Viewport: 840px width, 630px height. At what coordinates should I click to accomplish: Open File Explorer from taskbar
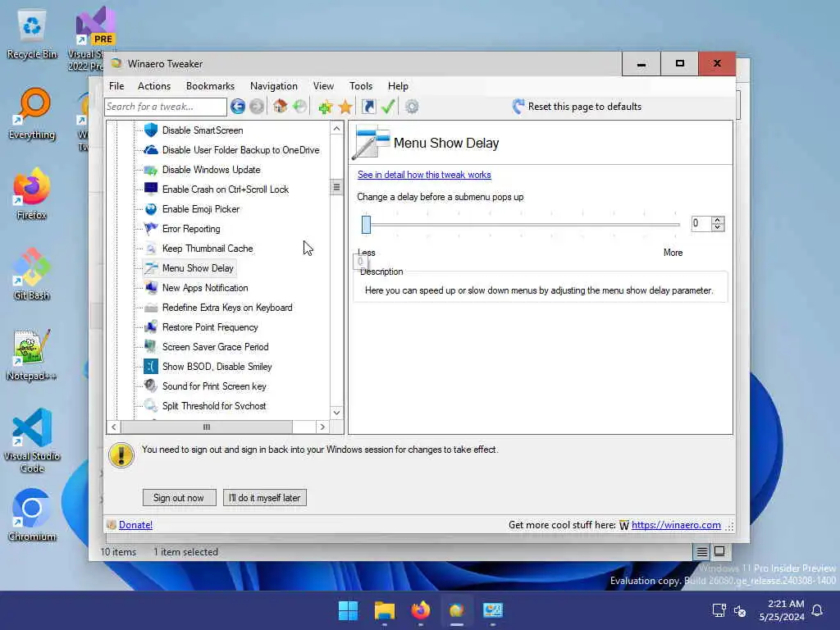[x=385, y=610]
